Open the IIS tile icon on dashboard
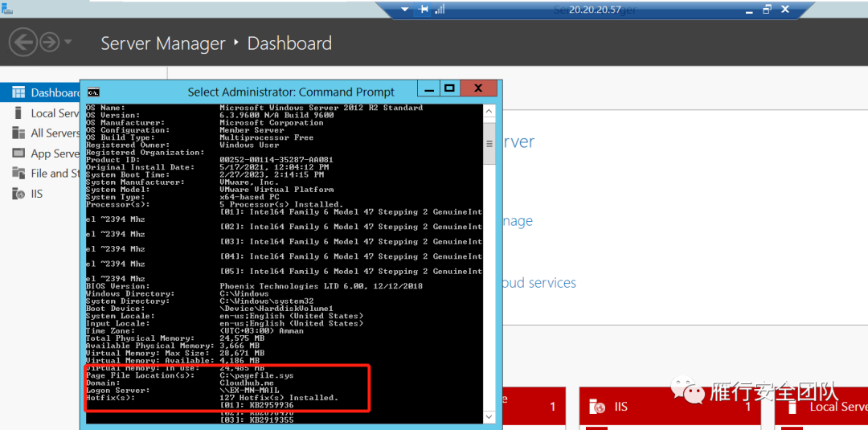Viewport: 868px width, 430px height. 596,407
